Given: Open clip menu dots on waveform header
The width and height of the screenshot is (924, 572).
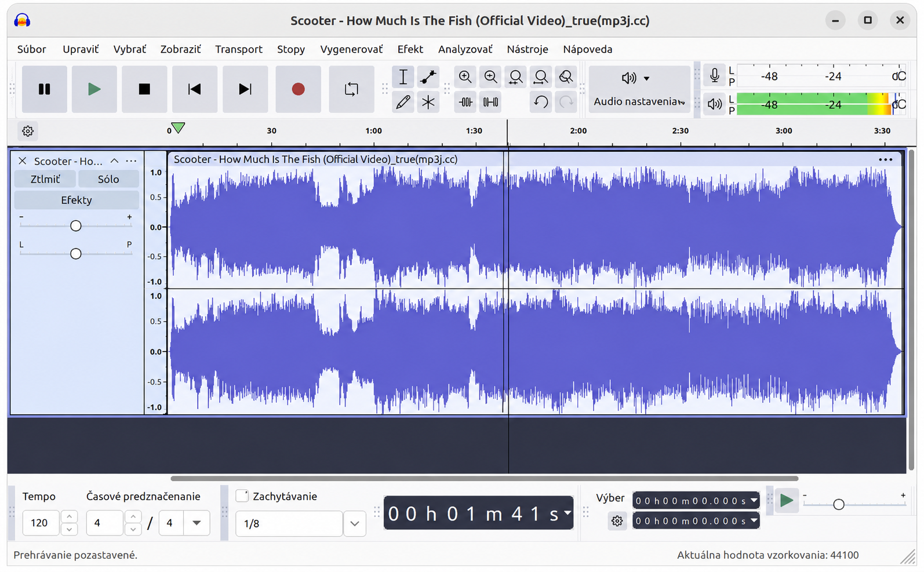Looking at the screenshot, I should (x=885, y=159).
